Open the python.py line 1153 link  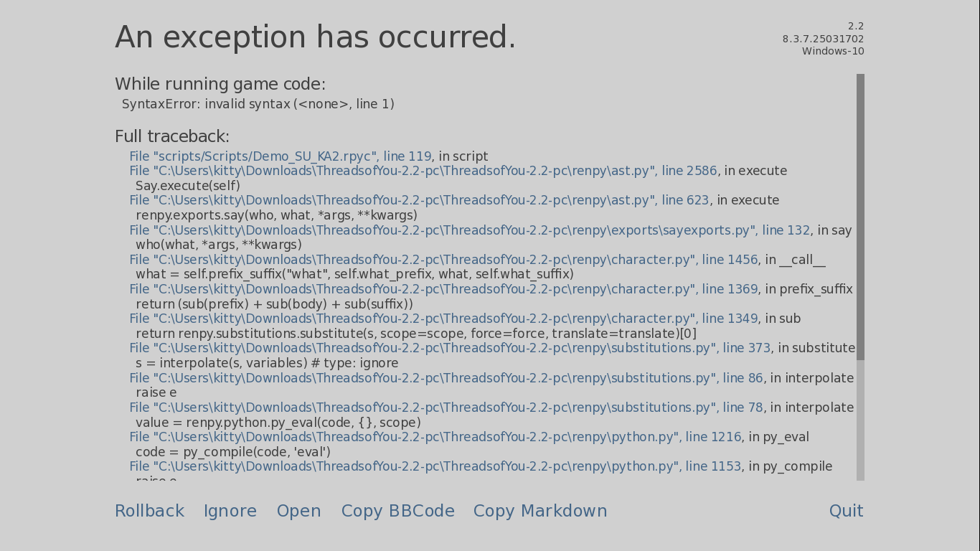click(x=435, y=466)
